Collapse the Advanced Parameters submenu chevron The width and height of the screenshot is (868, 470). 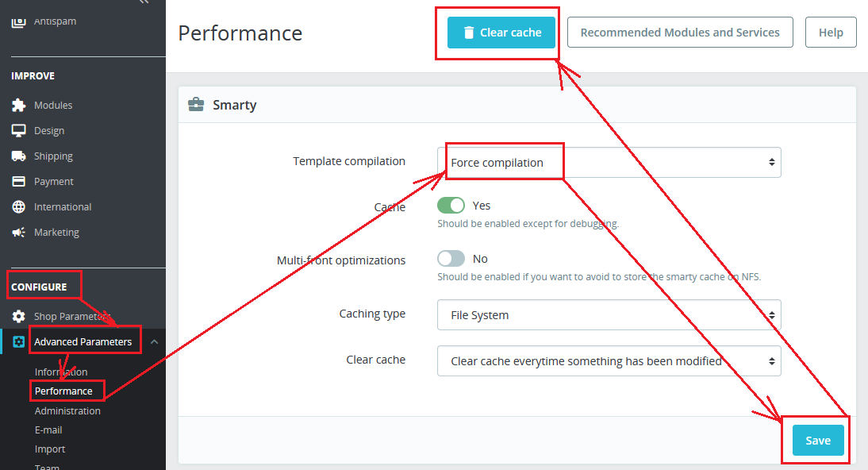(x=154, y=341)
